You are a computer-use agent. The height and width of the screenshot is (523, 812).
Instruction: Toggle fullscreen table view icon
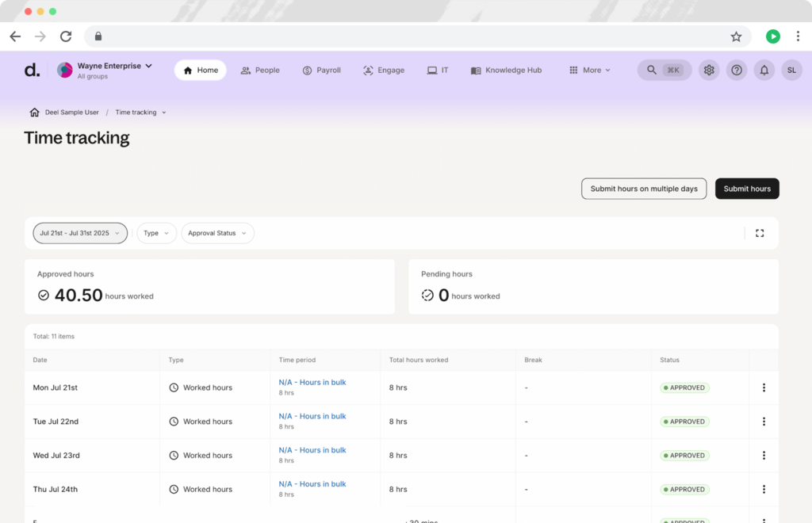click(760, 233)
